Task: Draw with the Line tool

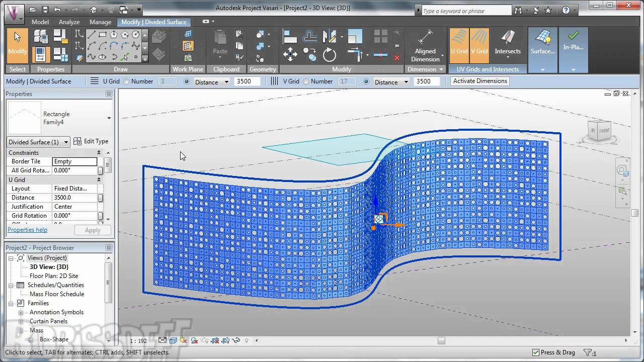Action: pos(92,35)
